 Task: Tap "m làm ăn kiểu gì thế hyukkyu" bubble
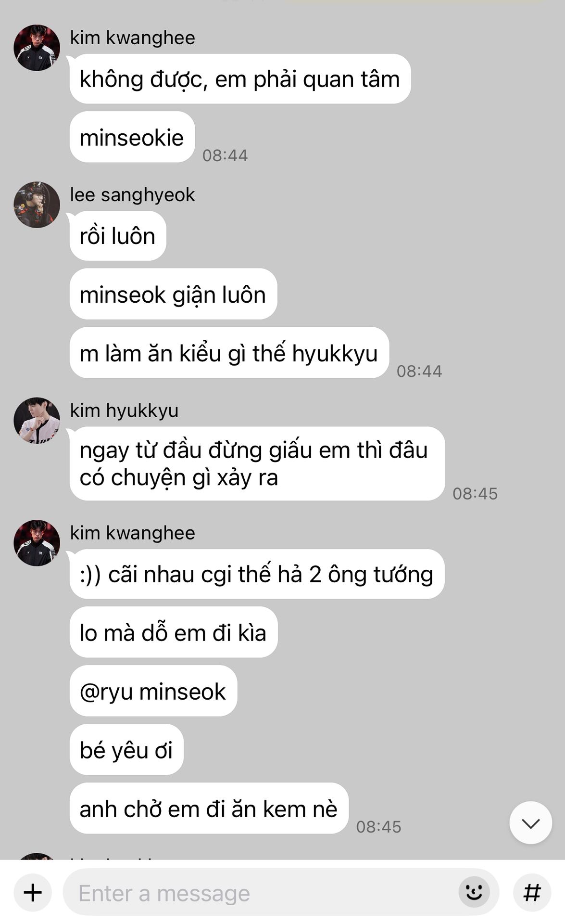tap(229, 353)
